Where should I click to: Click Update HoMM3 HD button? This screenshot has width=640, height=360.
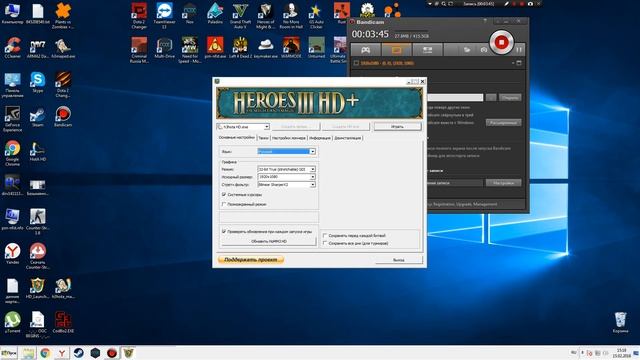(x=269, y=241)
